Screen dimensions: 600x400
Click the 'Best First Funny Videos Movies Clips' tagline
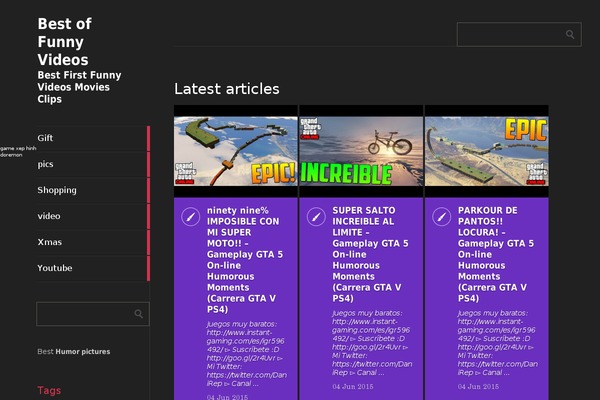79,87
